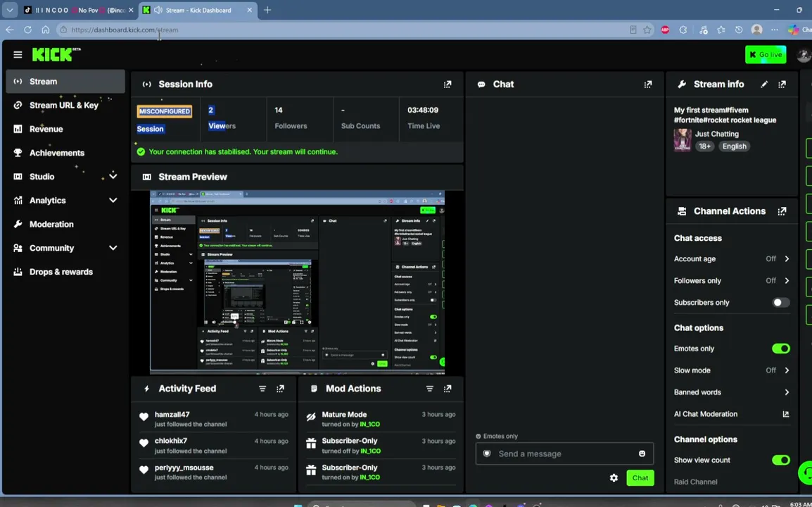
Task: Click the 18+ stream tag
Action: pyautogui.click(x=705, y=146)
